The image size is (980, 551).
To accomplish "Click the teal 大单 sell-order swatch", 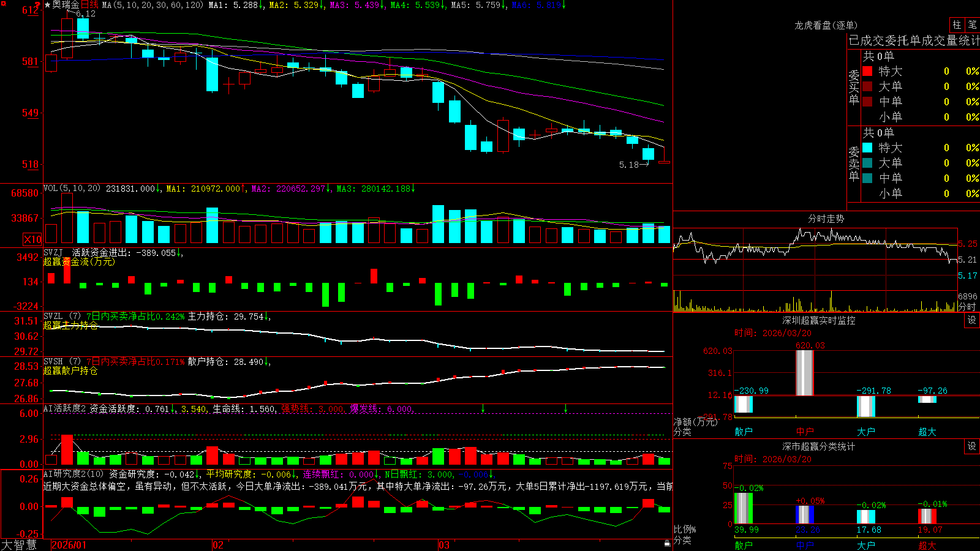I will click(x=867, y=163).
